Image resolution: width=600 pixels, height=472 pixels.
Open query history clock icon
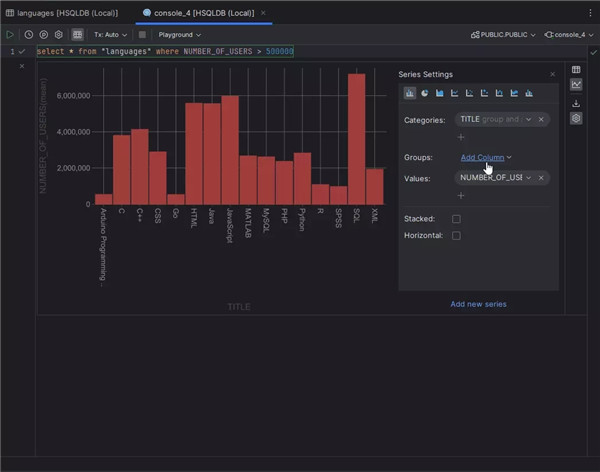coord(29,34)
